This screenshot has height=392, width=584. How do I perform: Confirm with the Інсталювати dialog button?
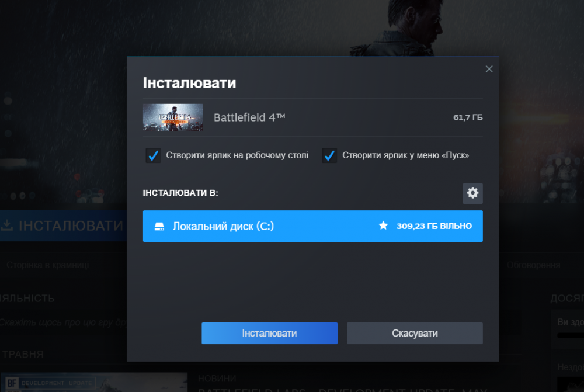(x=270, y=333)
